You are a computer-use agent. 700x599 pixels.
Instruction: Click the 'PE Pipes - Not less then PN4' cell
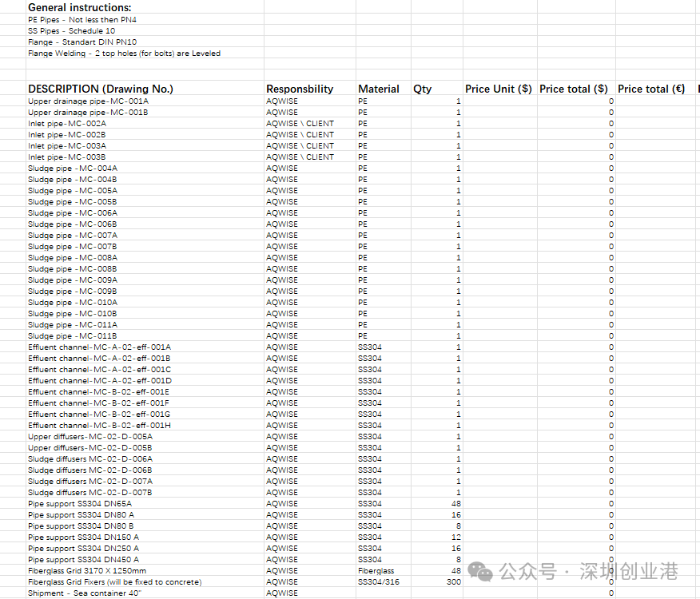(x=145, y=19)
